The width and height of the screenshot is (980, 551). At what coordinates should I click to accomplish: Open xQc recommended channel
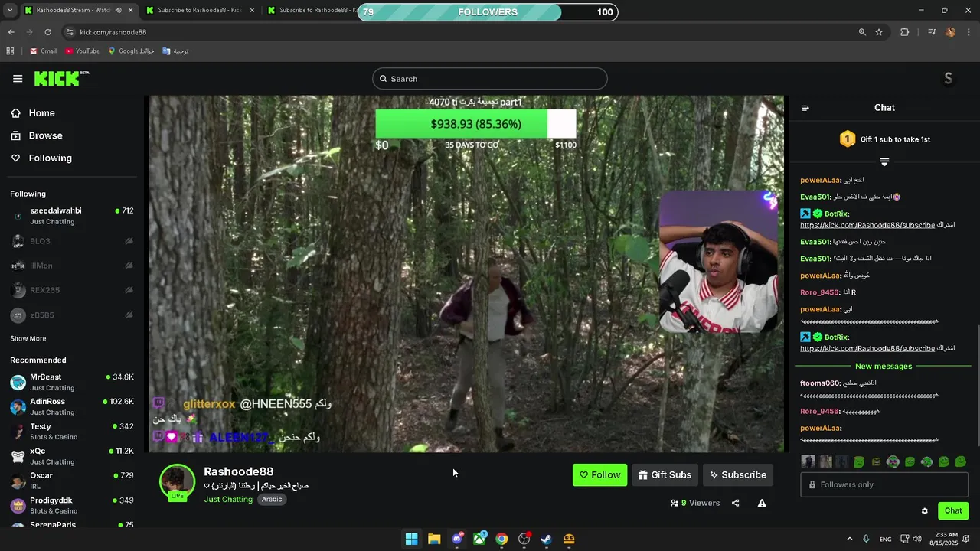(72, 456)
